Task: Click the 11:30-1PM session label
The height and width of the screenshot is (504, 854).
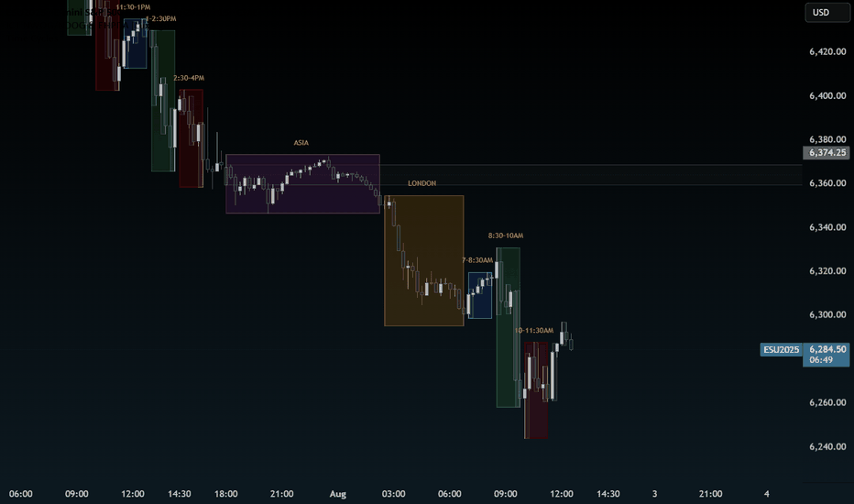Action: (133, 7)
